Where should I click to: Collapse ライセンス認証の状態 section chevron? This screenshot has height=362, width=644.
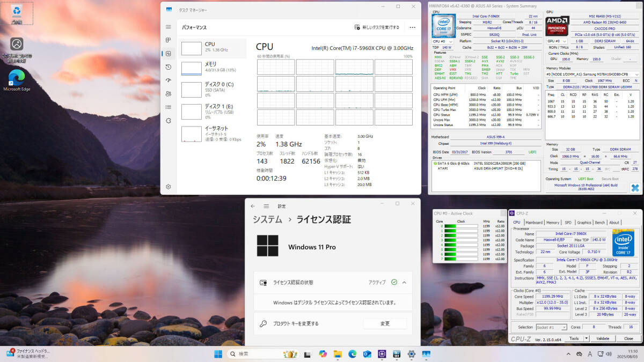[404, 282]
